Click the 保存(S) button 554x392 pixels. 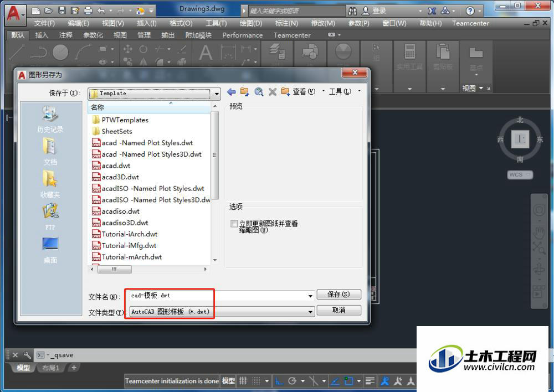338,294
